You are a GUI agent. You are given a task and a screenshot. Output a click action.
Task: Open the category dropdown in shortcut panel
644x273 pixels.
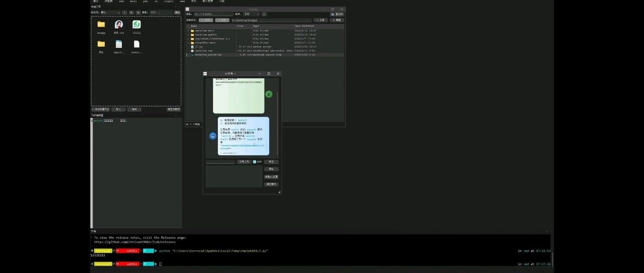(x=110, y=13)
